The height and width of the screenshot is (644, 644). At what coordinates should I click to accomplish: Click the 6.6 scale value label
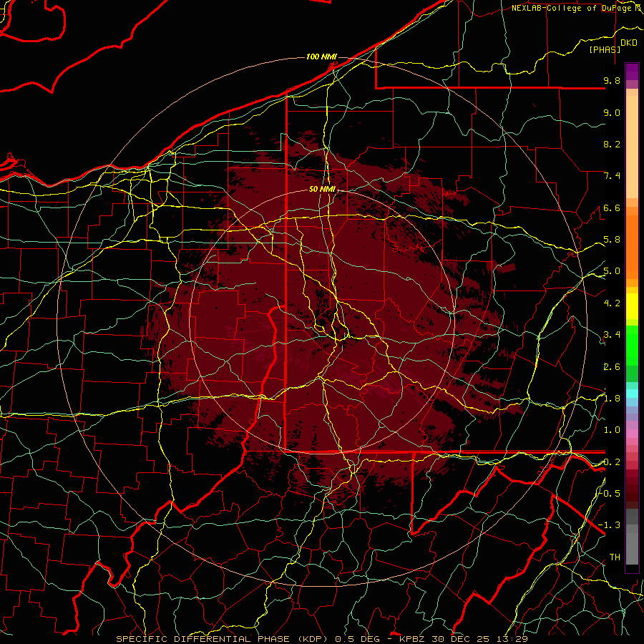click(612, 208)
